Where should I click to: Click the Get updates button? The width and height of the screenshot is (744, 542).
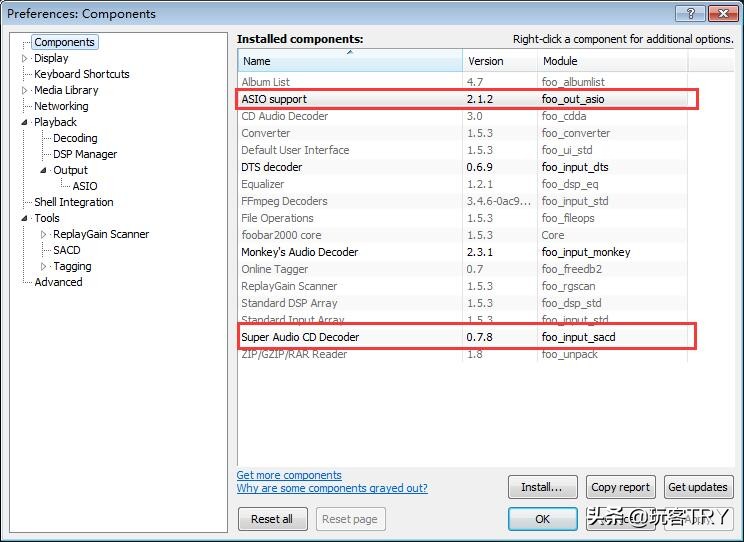click(698, 487)
